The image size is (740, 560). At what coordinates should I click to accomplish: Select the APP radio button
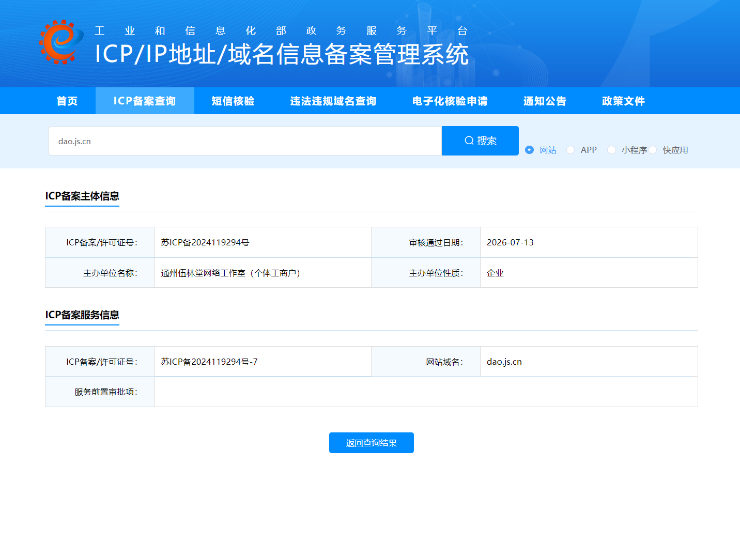point(571,150)
